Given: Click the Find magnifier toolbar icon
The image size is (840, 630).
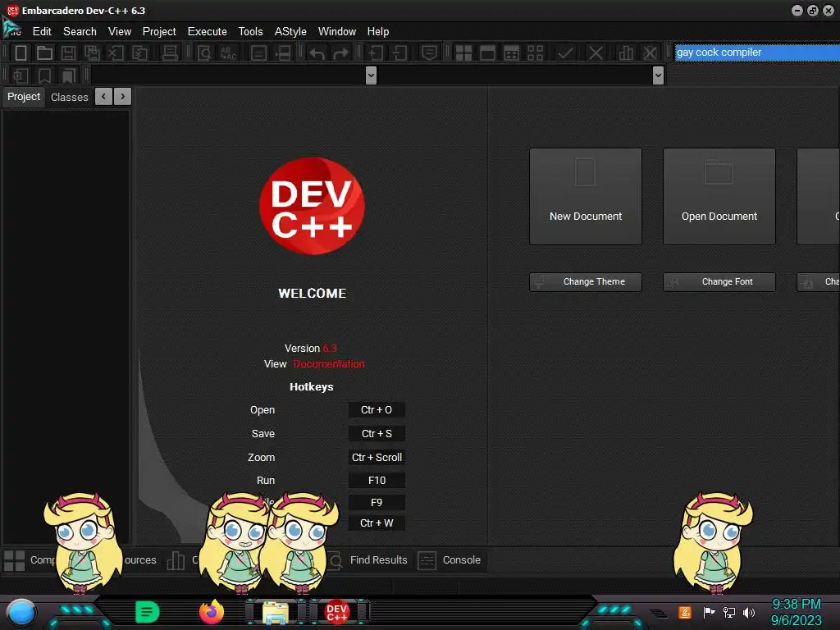Looking at the screenshot, I should (204, 53).
